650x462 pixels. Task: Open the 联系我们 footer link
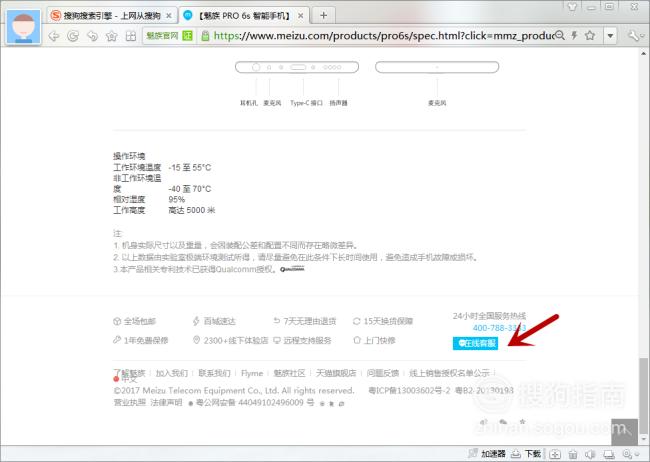tap(214, 373)
